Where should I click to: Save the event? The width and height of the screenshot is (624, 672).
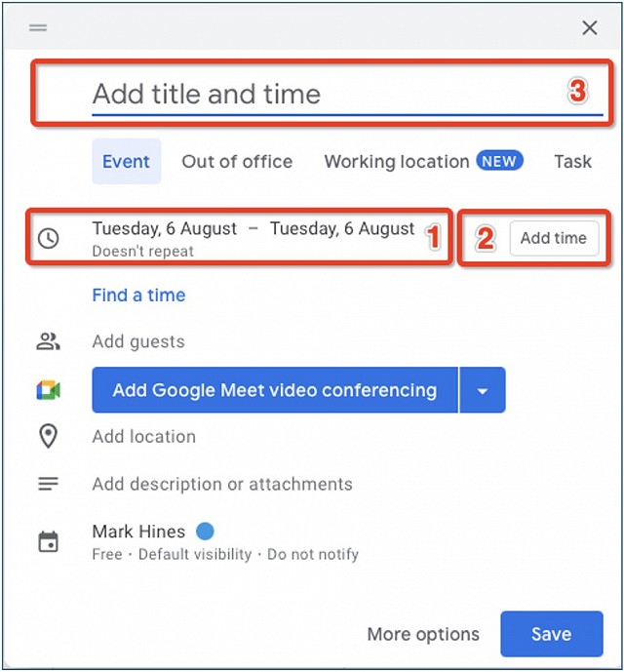pyautogui.click(x=550, y=634)
